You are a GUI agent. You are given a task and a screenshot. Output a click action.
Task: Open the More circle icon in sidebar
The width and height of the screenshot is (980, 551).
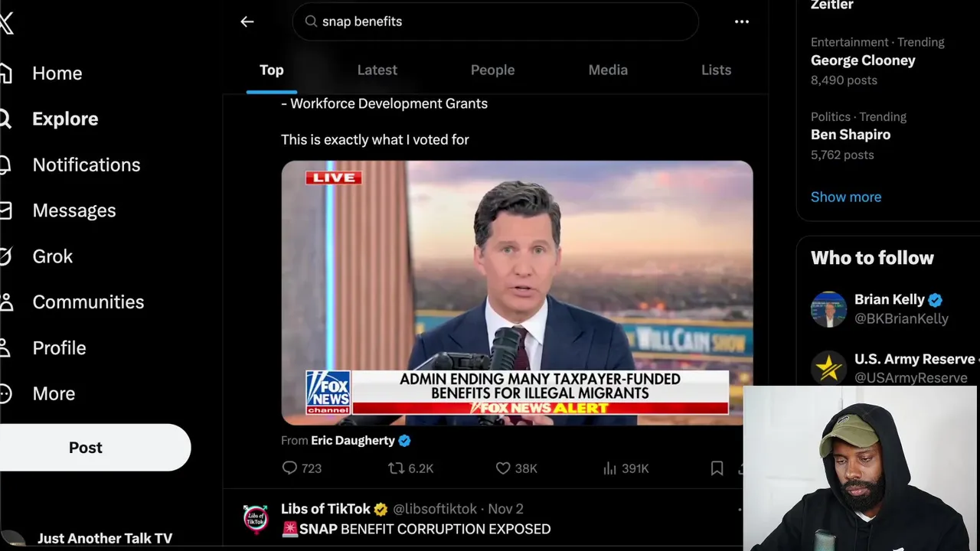pyautogui.click(x=5, y=393)
